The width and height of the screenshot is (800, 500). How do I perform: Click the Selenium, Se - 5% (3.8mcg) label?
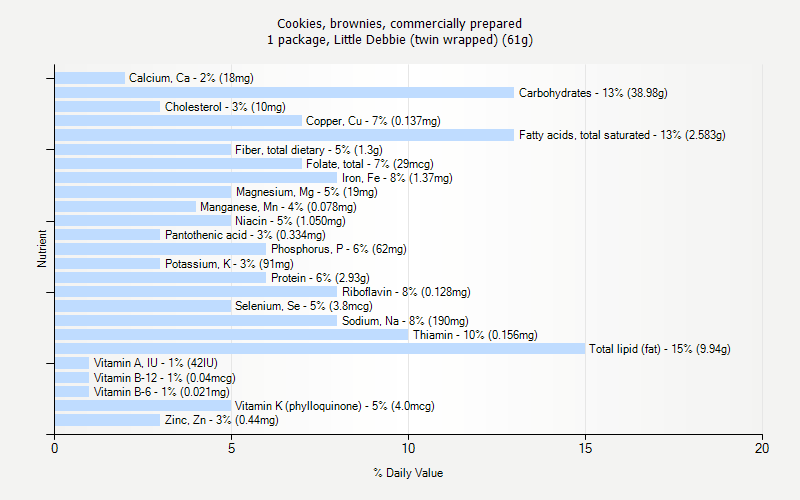(304, 306)
